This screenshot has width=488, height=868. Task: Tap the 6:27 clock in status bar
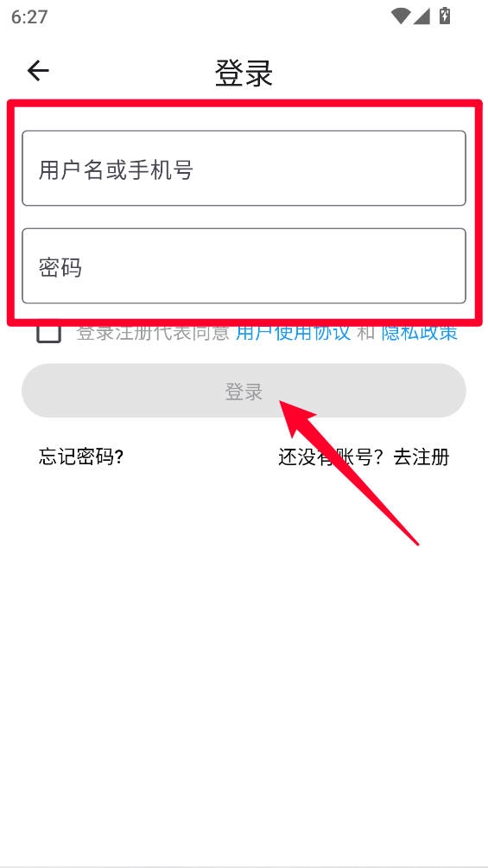(29, 16)
